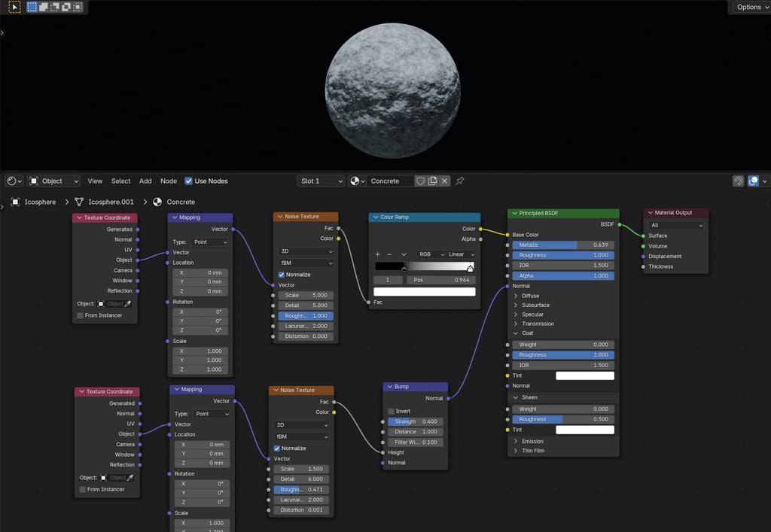The height and width of the screenshot is (532, 771).
Task: Duplicate the Concrete material with new-copy icon
Action: point(433,181)
